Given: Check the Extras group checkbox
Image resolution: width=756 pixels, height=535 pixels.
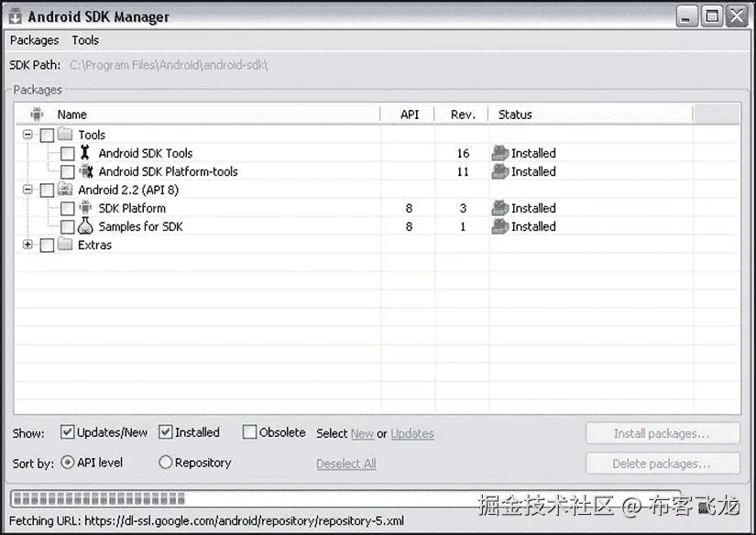Looking at the screenshot, I should (47, 245).
